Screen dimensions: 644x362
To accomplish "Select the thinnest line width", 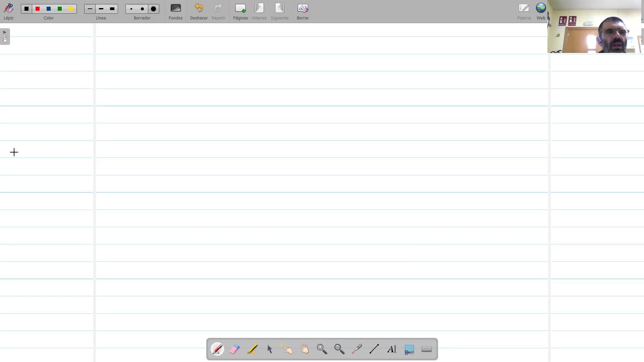I will tap(90, 9).
